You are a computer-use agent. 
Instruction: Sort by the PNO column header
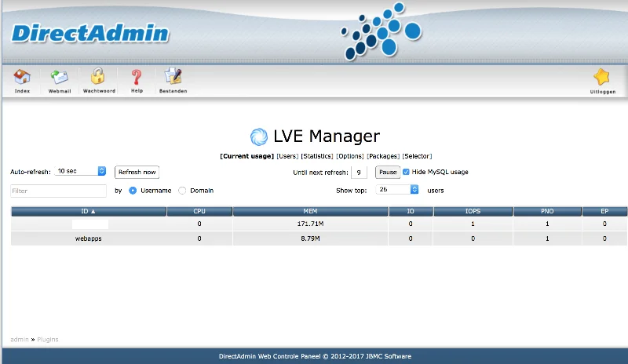point(547,212)
